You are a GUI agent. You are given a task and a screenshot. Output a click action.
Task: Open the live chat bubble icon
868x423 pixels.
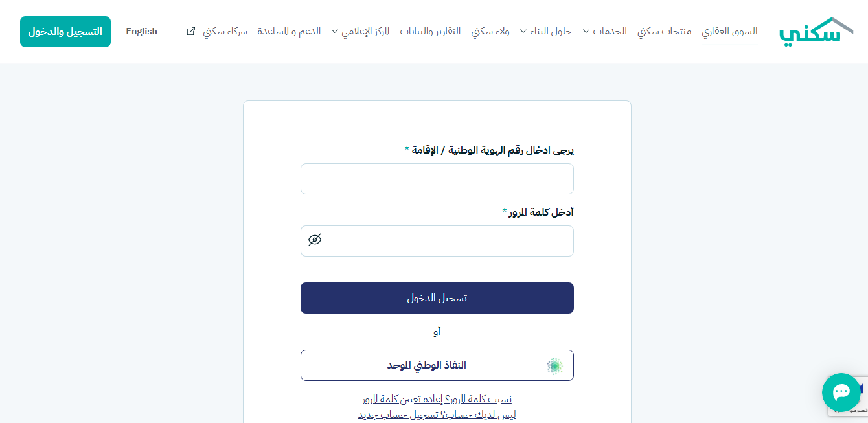point(841,392)
